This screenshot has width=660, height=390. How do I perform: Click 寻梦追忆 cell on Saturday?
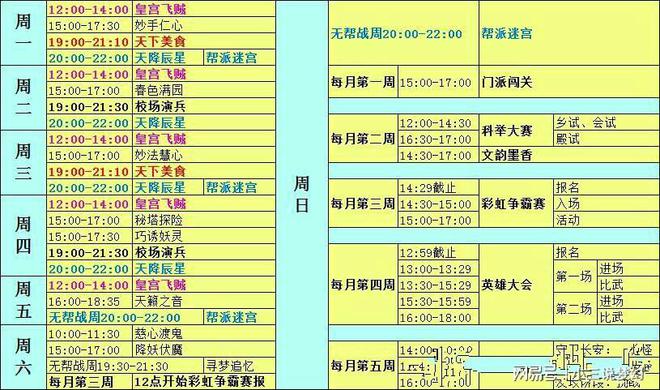point(240,366)
